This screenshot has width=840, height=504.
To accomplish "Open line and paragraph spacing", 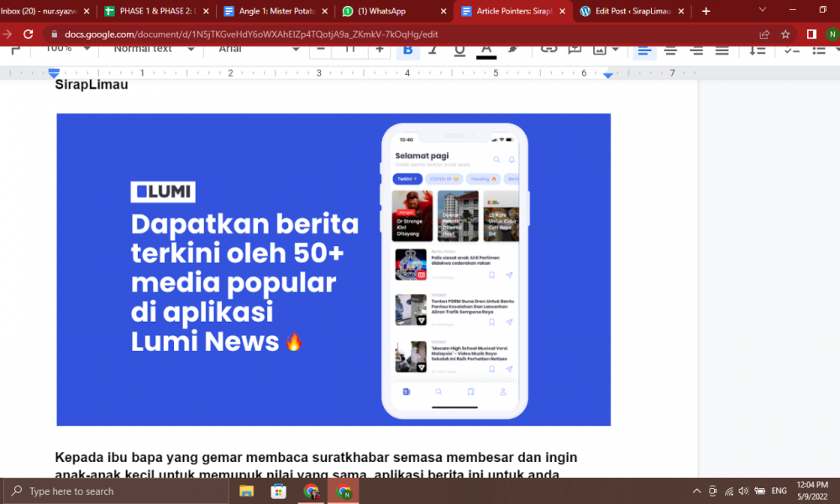I will [757, 50].
